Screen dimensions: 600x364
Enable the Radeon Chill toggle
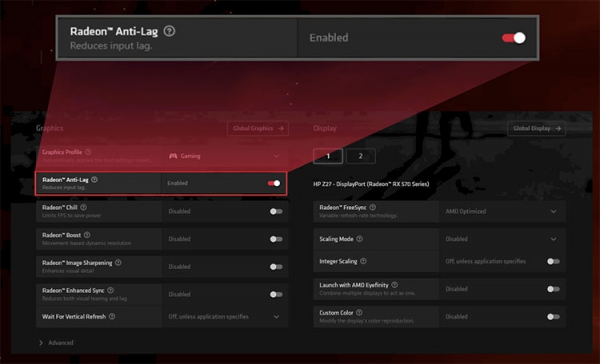coord(276,211)
